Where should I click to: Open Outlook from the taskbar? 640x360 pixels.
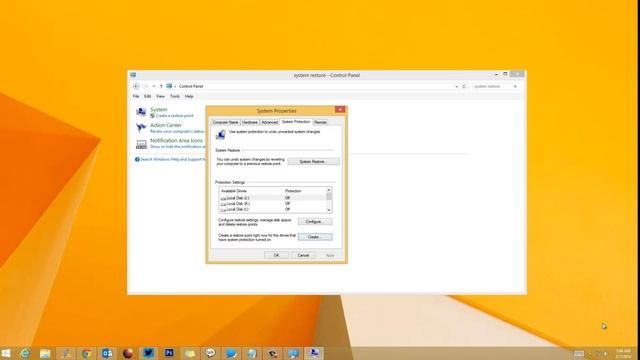tap(107, 353)
